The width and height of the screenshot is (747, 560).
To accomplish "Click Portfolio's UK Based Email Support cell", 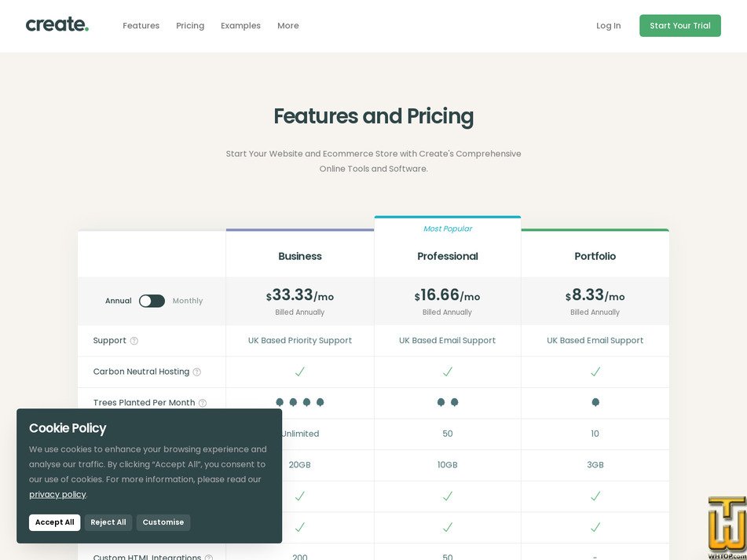I will click(595, 340).
